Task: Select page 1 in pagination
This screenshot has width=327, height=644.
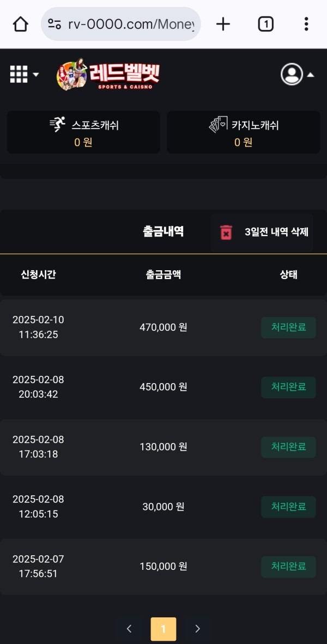Action: [x=163, y=629]
